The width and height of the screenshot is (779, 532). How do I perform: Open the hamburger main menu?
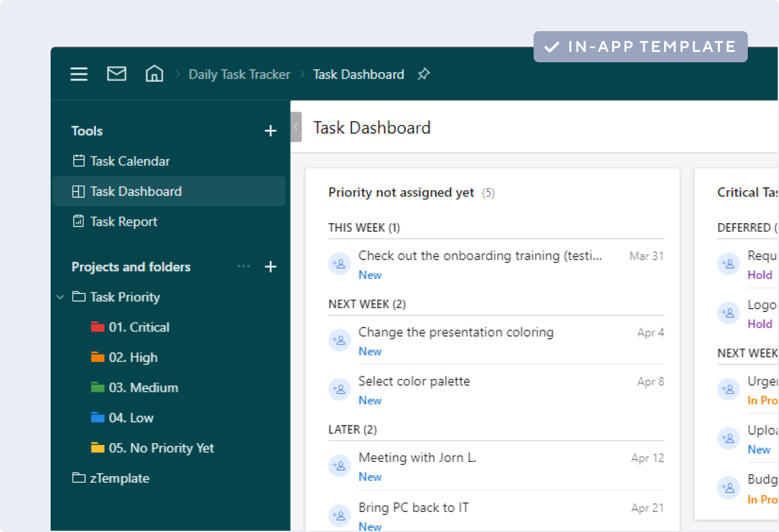click(x=79, y=74)
